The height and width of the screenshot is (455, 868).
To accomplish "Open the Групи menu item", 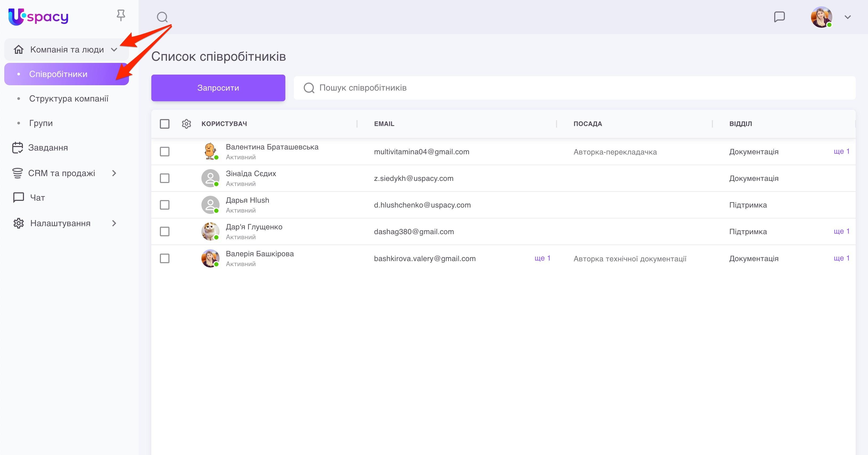I will (41, 123).
